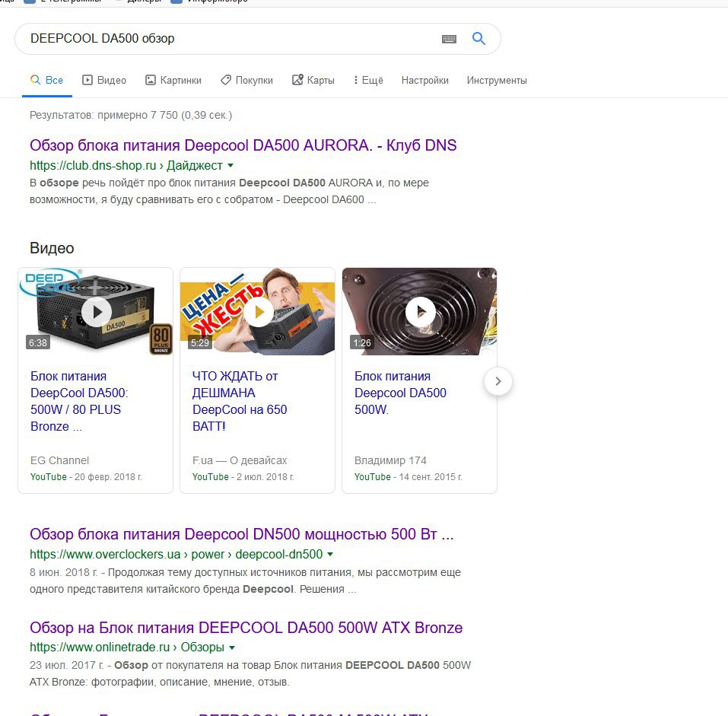Click the blue magnifier search icon
The image size is (728, 716).
pos(478,39)
